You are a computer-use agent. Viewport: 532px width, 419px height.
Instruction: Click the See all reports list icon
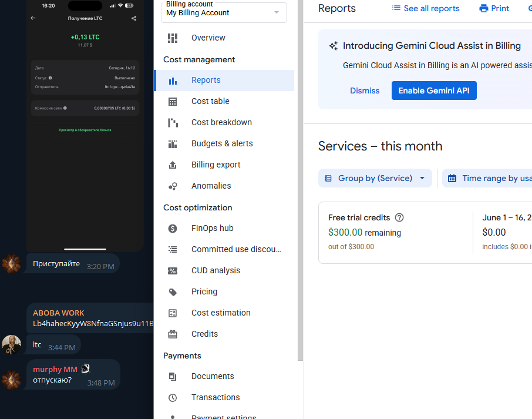coord(396,8)
